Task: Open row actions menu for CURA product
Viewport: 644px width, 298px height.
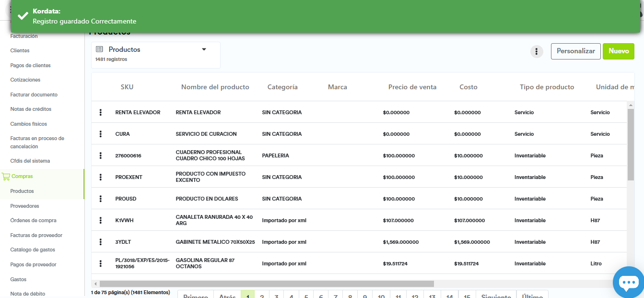Action: (101, 134)
